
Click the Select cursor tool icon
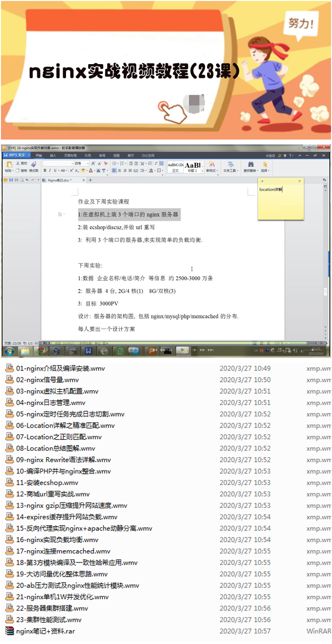point(265,164)
